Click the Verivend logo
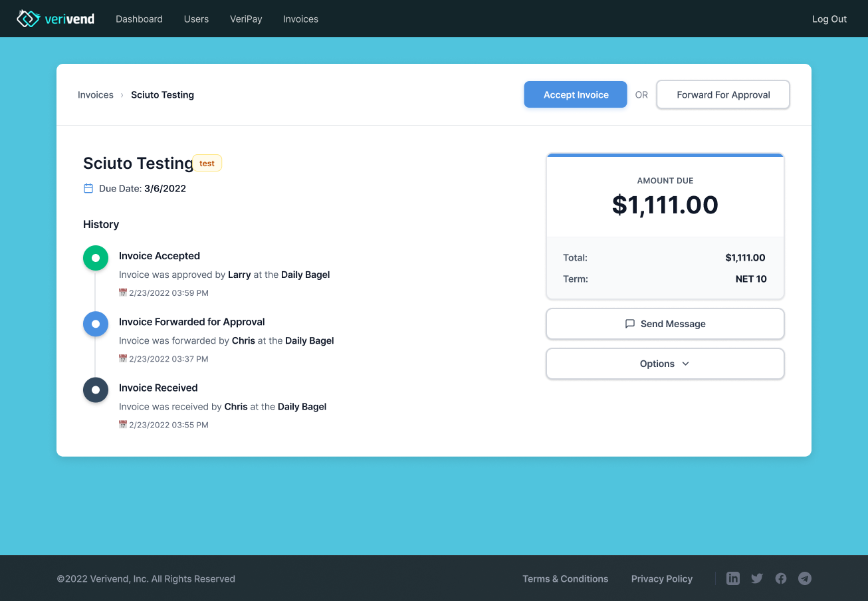The height and width of the screenshot is (601, 868). tap(56, 19)
